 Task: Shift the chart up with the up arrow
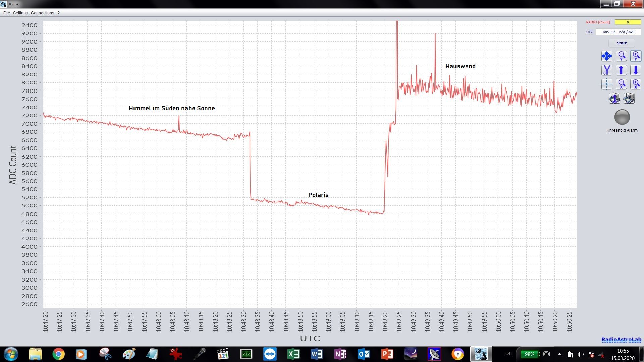[x=621, y=70]
